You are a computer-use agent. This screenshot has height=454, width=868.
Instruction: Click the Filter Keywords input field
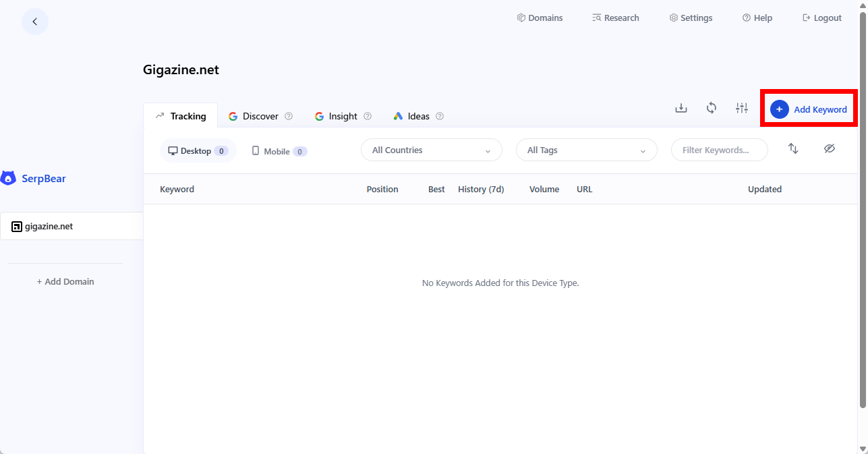coord(719,150)
